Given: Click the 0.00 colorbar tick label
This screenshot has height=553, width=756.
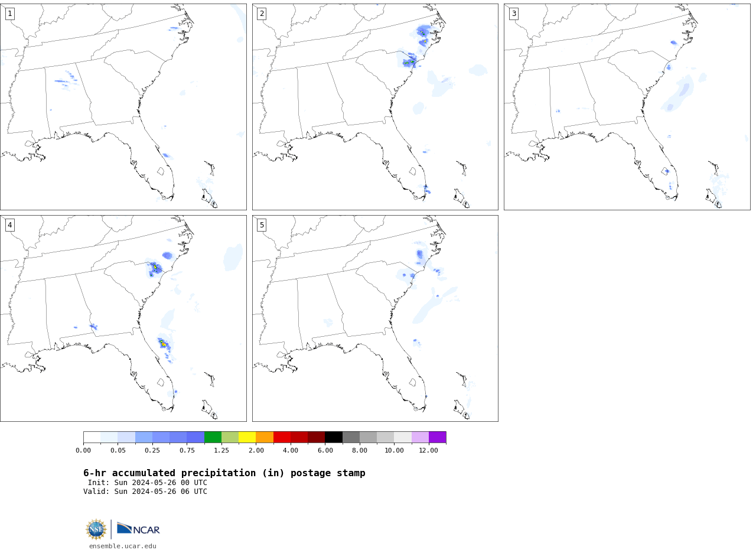Looking at the screenshot, I should click(x=83, y=450).
